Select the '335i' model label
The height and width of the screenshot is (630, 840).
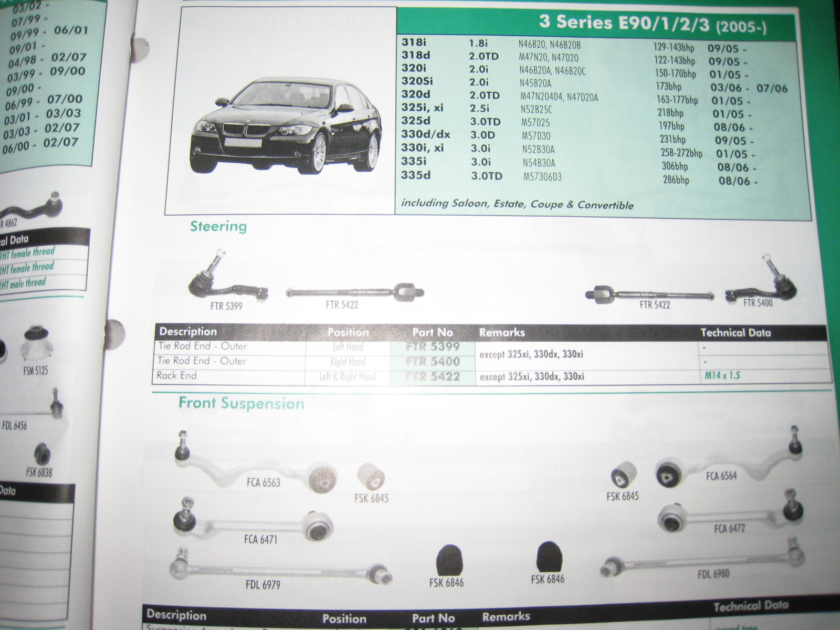pos(414,161)
